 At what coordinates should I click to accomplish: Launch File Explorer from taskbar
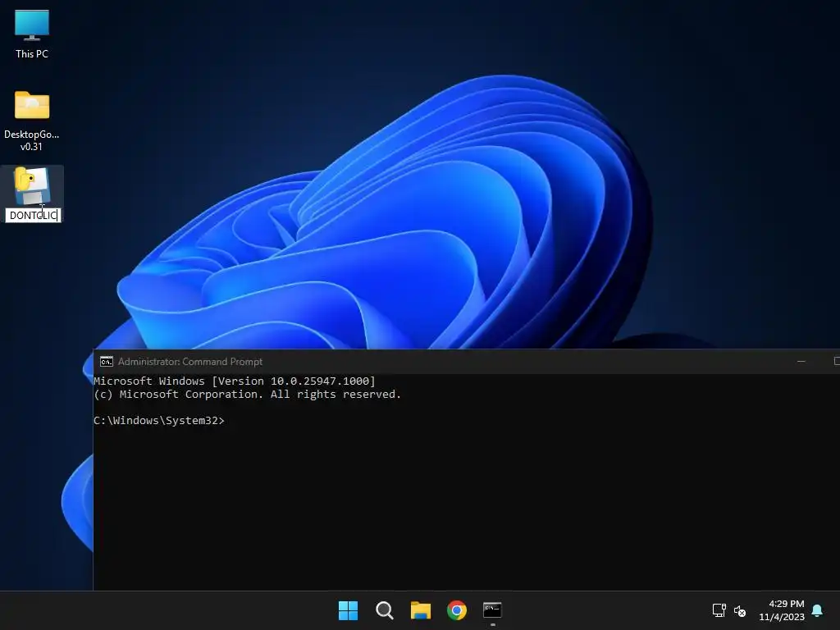tap(421, 610)
